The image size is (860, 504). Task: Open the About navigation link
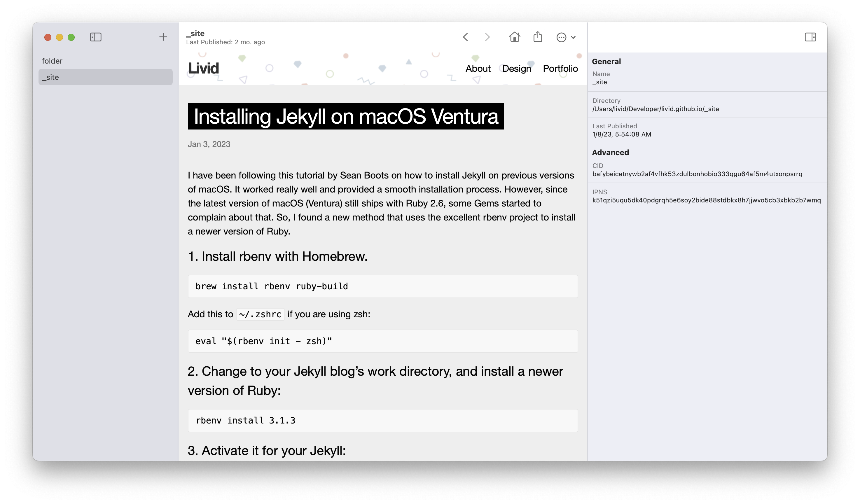[x=478, y=69]
